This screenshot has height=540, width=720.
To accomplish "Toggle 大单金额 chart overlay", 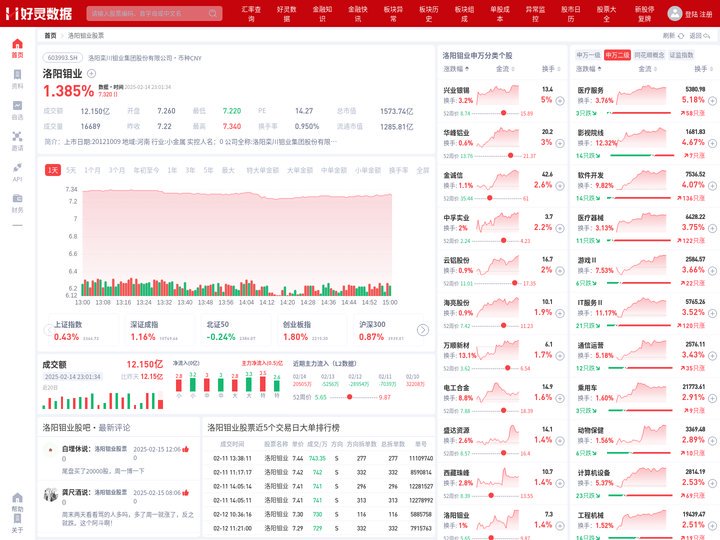I will pyautogui.click(x=300, y=170).
